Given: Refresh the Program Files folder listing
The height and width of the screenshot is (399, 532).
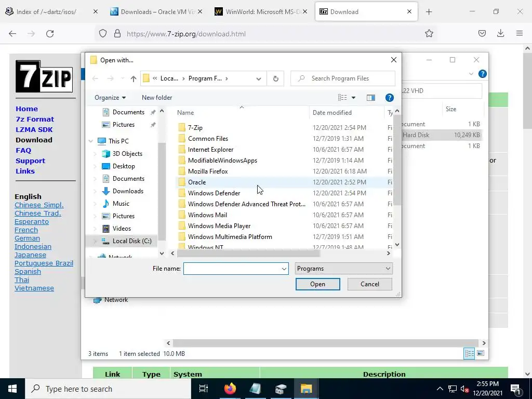Looking at the screenshot, I should click(275, 79).
